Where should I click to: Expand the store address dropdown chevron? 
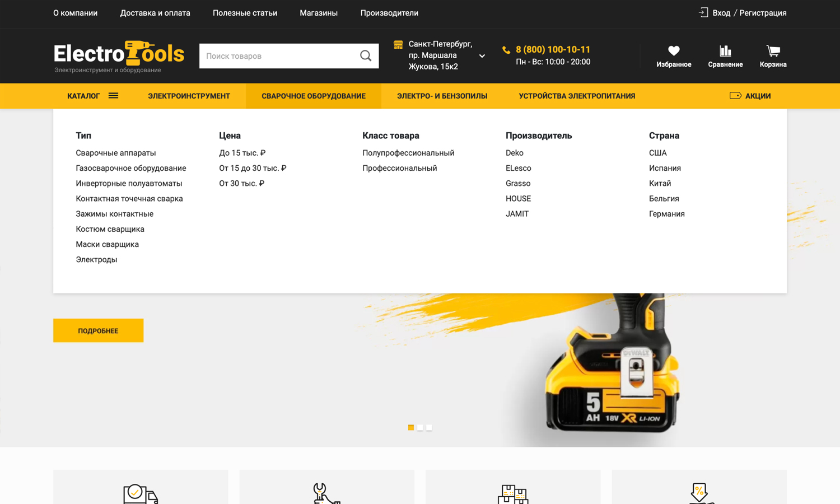[482, 56]
